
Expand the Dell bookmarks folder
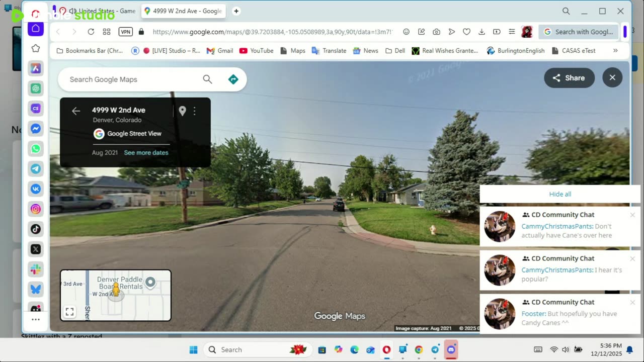(x=395, y=51)
